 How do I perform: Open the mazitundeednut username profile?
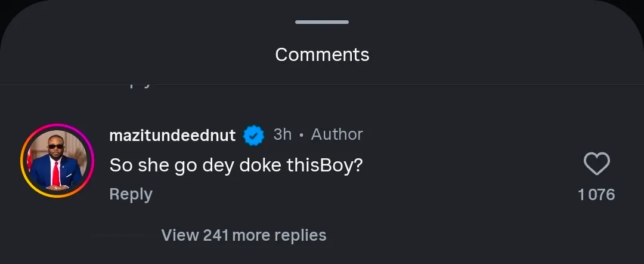172,136
